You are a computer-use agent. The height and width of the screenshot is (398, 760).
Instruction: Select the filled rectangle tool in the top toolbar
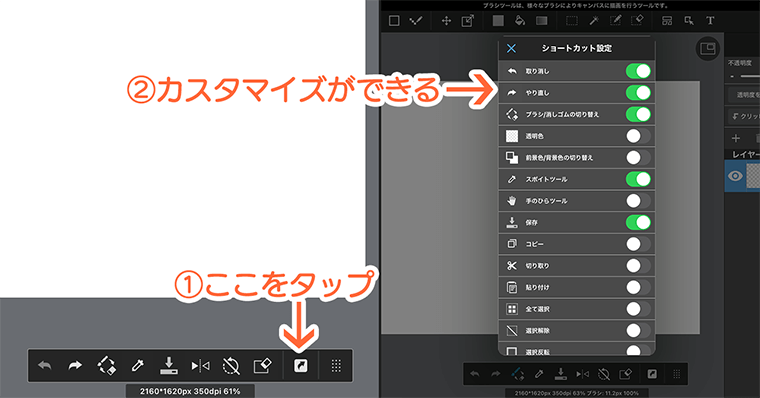498,21
